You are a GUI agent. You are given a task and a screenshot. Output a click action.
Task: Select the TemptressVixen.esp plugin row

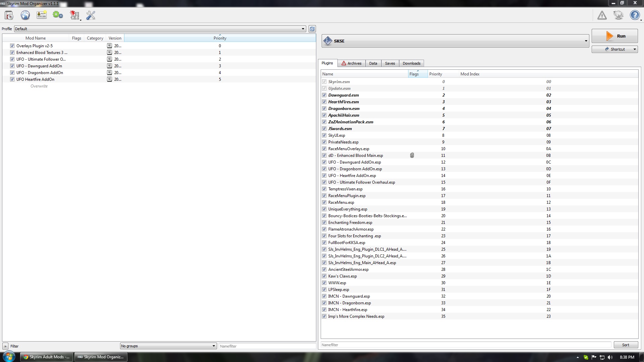479,189
